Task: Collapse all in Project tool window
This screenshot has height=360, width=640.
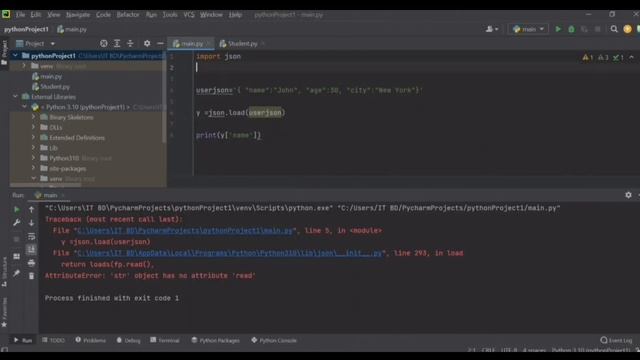Action: [x=130, y=43]
